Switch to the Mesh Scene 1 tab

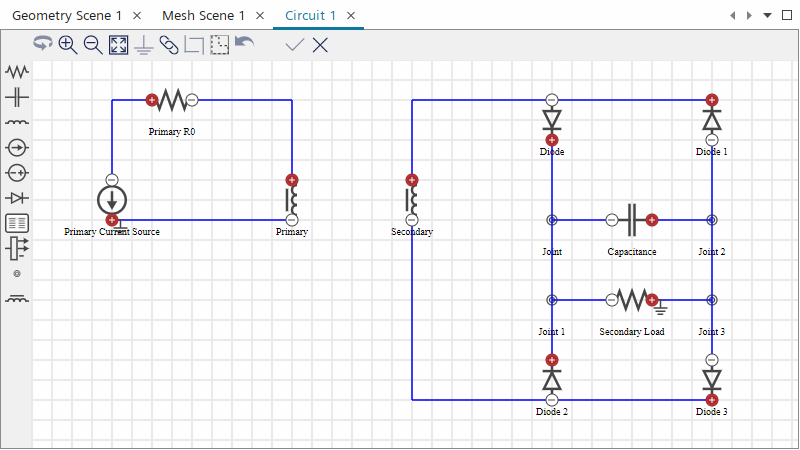(x=203, y=16)
